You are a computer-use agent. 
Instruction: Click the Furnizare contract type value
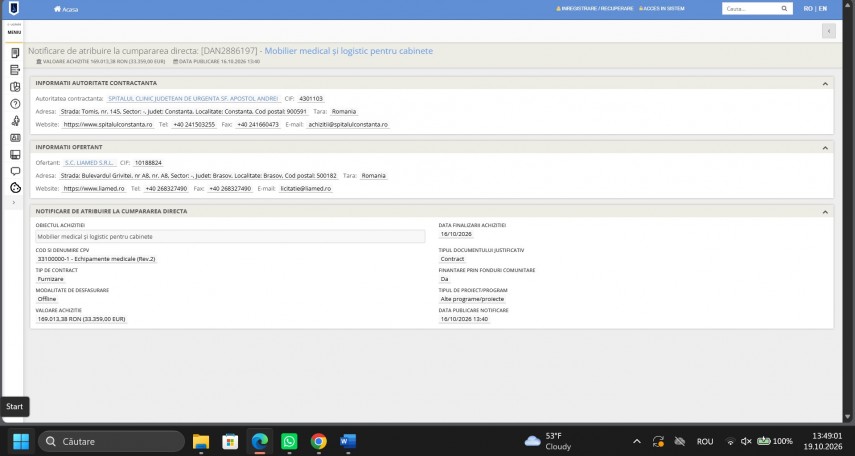50,279
